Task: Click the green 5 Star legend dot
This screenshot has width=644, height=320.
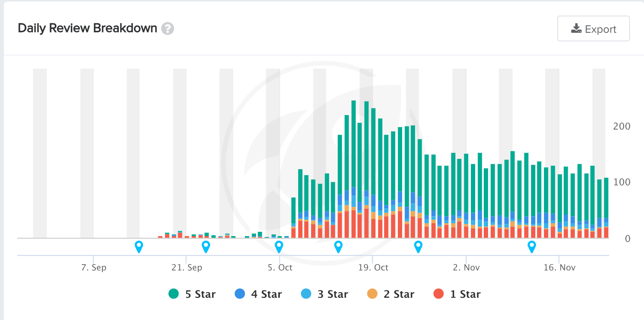Action: click(x=174, y=294)
